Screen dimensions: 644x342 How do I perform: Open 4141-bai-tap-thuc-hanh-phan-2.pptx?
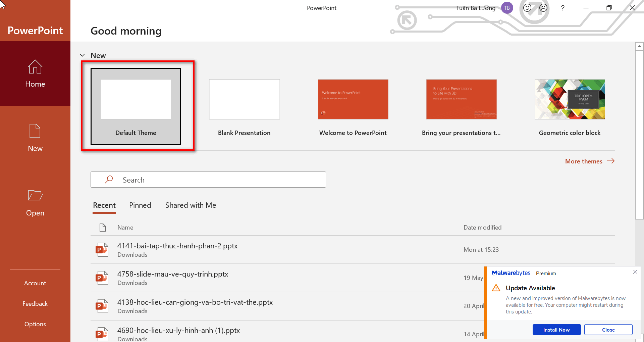353,250
